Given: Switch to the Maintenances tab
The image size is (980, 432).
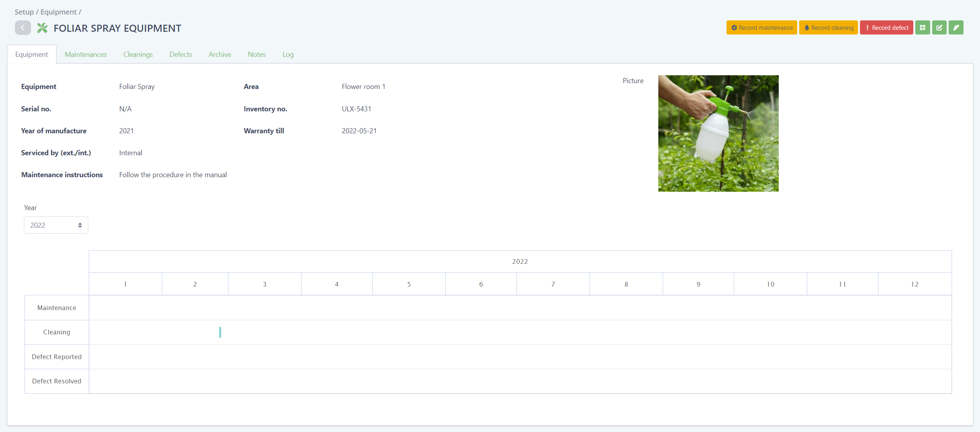Looking at the screenshot, I should (x=86, y=54).
